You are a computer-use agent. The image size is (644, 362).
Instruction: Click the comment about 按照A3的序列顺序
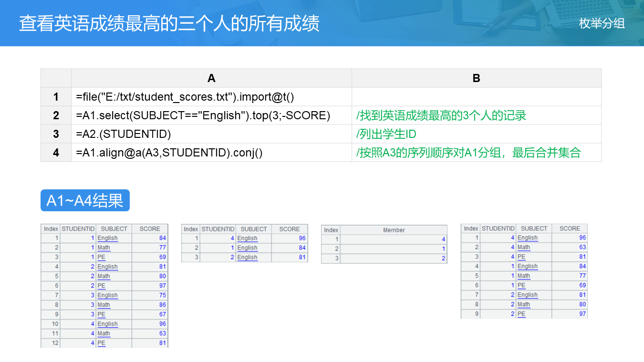[468, 153]
